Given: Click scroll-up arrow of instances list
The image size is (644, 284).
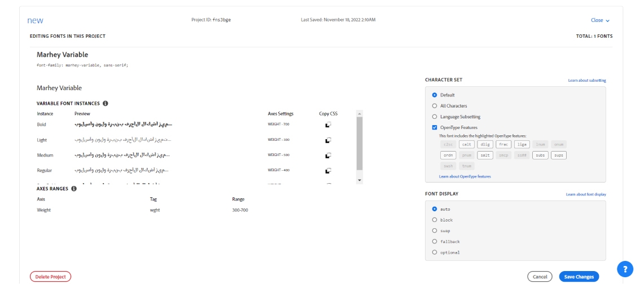Looking at the screenshot, I should coord(360,113).
